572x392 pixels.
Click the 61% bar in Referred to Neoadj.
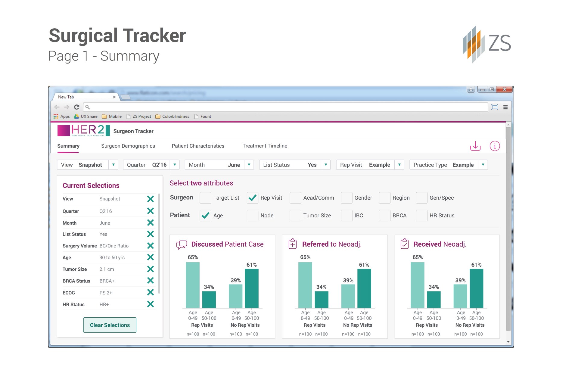click(x=364, y=288)
